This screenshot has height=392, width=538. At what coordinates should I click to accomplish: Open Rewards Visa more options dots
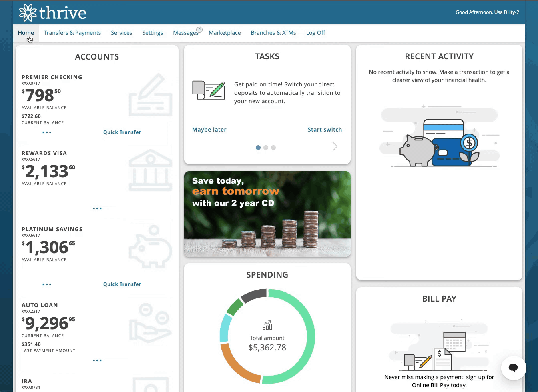97,208
